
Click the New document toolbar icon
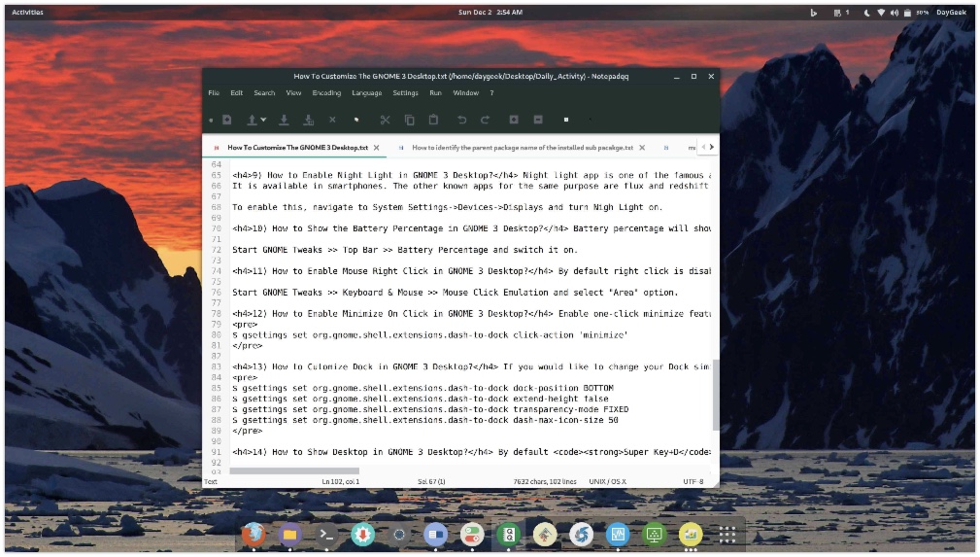226,120
